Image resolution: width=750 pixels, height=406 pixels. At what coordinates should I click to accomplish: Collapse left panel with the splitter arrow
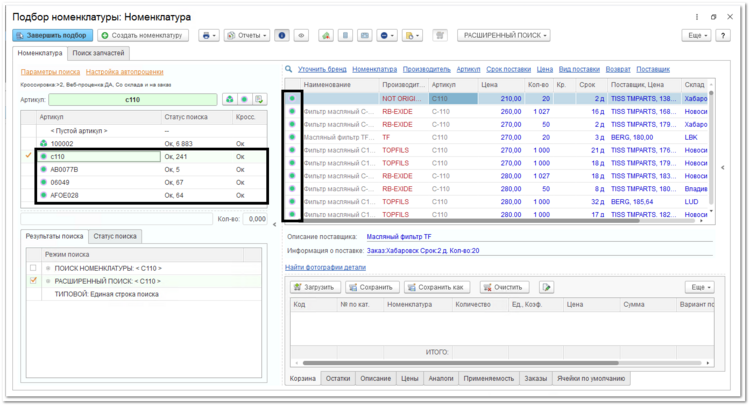[x=275, y=224]
